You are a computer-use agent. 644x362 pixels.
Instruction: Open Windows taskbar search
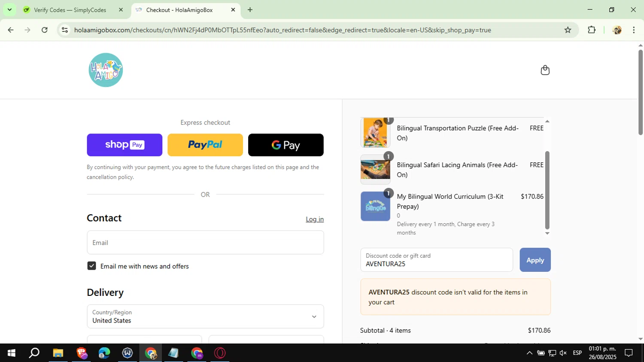pos(34,353)
